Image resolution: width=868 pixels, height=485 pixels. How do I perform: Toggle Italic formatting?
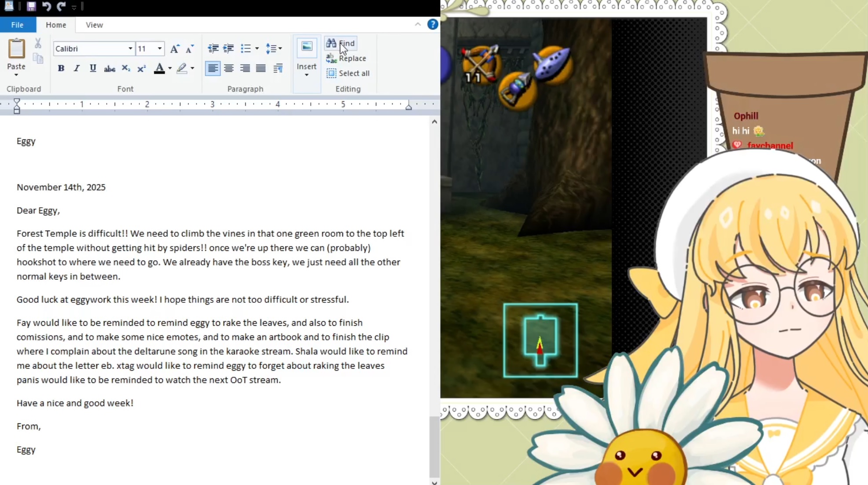77,68
